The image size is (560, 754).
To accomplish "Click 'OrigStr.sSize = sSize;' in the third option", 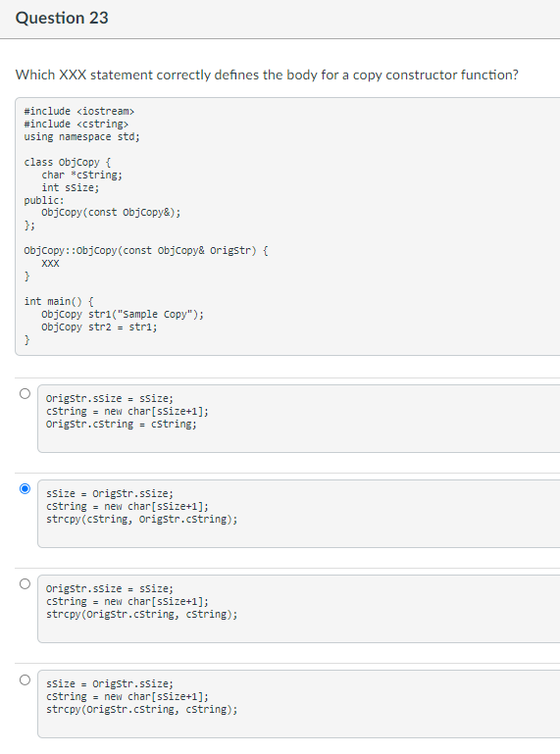I will click(x=110, y=588).
